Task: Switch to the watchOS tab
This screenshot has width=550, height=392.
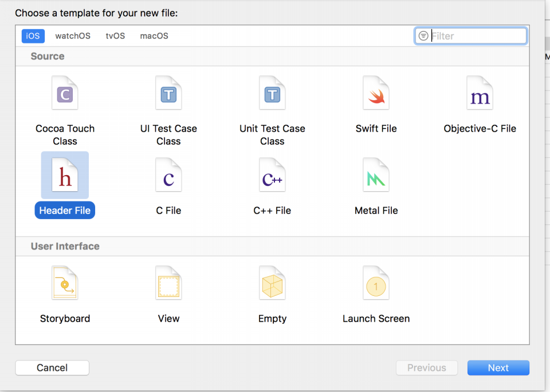Action: point(73,36)
